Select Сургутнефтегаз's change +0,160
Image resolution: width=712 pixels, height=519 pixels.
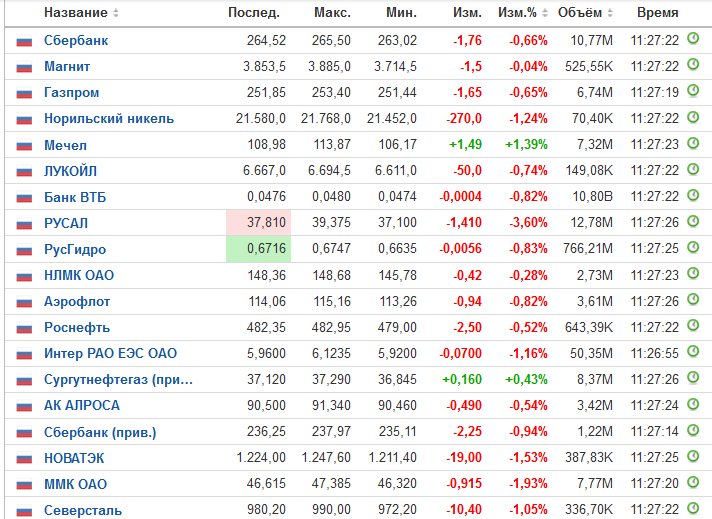pos(462,379)
